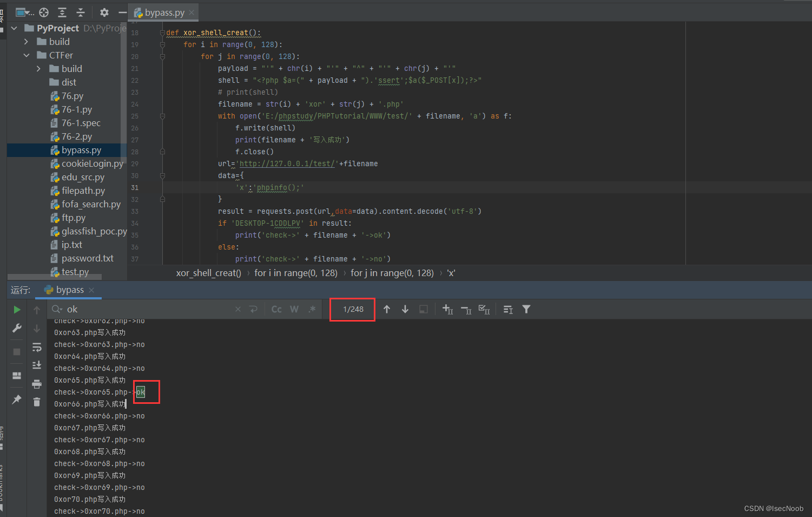The height and width of the screenshot is (517, 812).
Task: Toggle scroll to end of console output
Action: [37, 365]
